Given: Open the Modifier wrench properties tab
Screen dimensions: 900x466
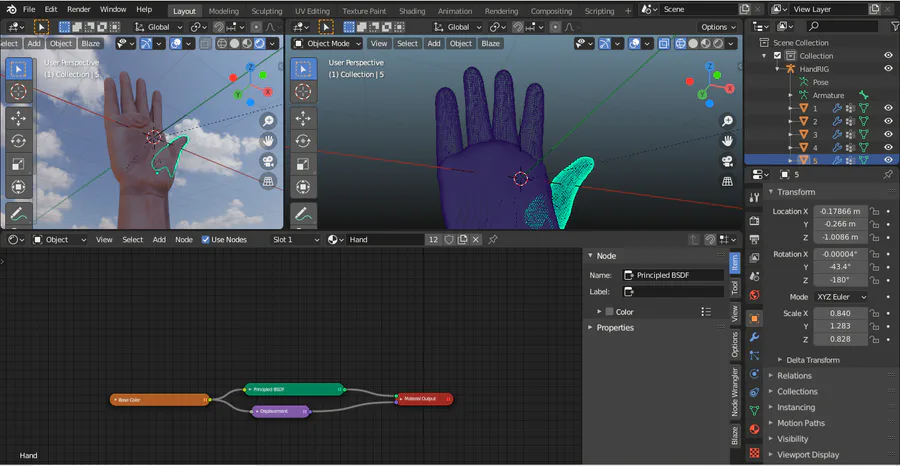Looking at the screenshot, I should coord(754,337).
